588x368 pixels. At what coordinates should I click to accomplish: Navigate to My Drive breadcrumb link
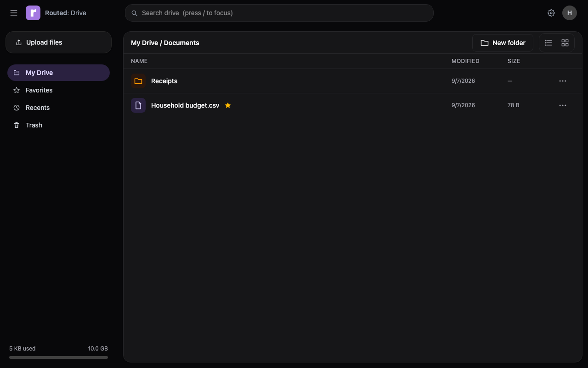coord(144,43)
